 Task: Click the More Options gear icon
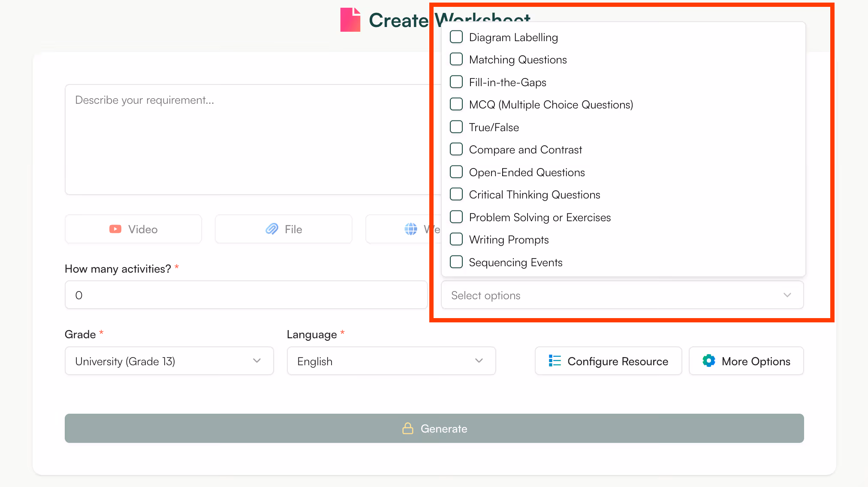[708, 361]
